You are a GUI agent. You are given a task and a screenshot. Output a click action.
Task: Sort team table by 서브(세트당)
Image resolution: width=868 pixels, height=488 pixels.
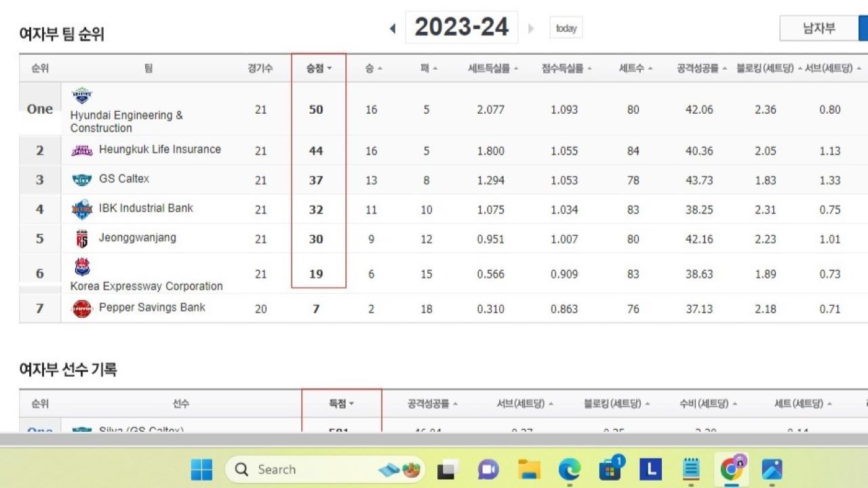point(833,68)
